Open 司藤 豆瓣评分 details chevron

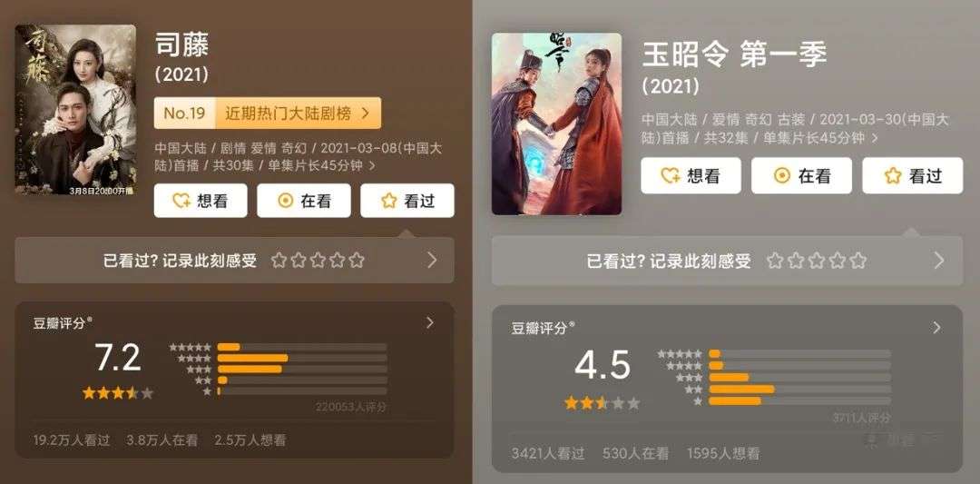[x=429, y=322]
